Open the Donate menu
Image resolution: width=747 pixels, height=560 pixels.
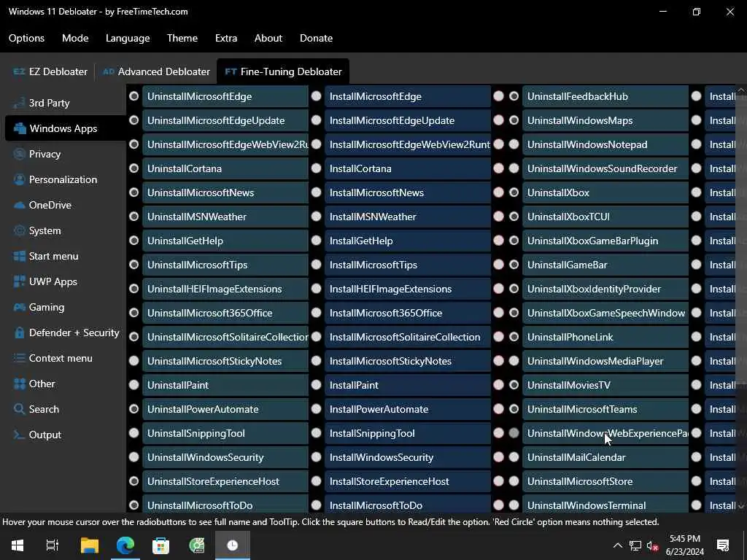click(317, 38)
